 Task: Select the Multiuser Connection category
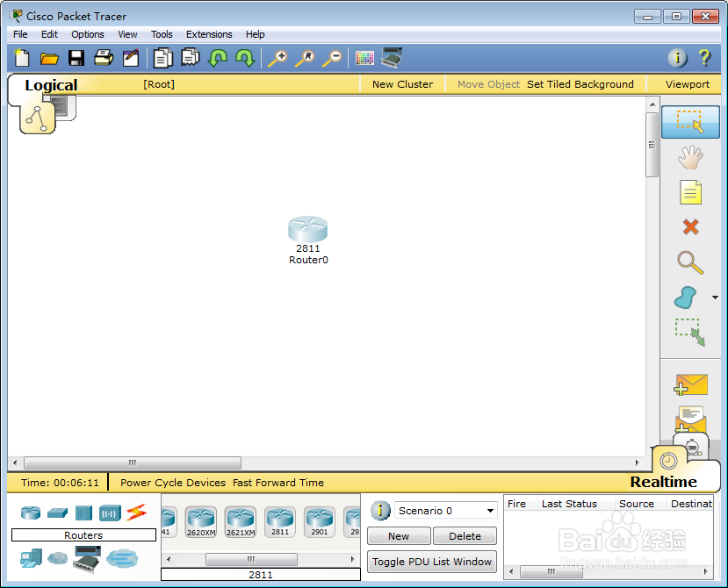point(122,558)
